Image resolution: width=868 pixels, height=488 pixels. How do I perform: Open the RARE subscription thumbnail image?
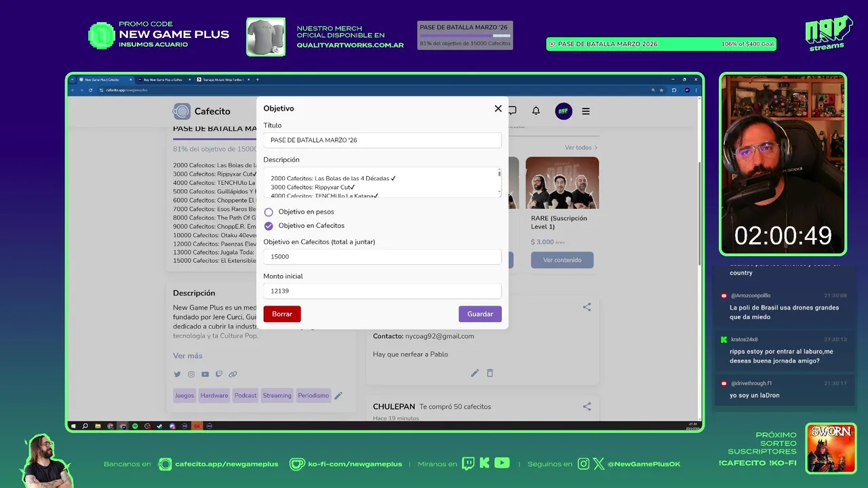pyautogui.click(x=562, y=183)
